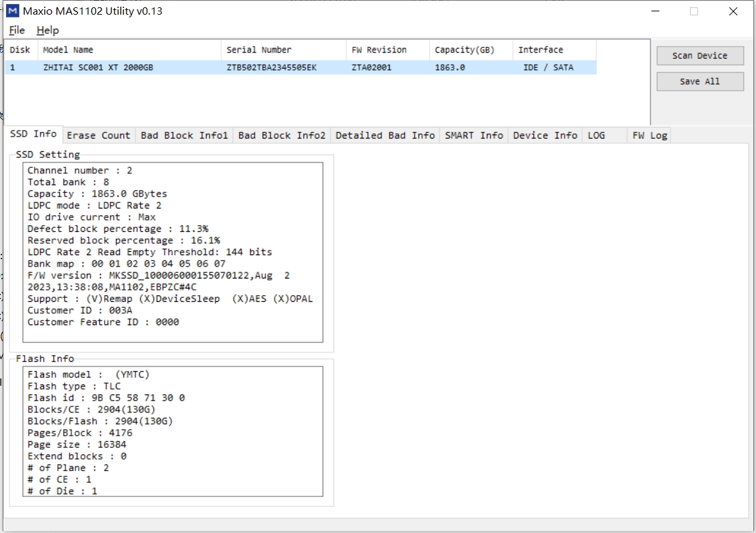This screenshot has width=756, height=533.
Task: Click the Blocks/Flash : 2904(130G) line
Action: coord(100,421)
